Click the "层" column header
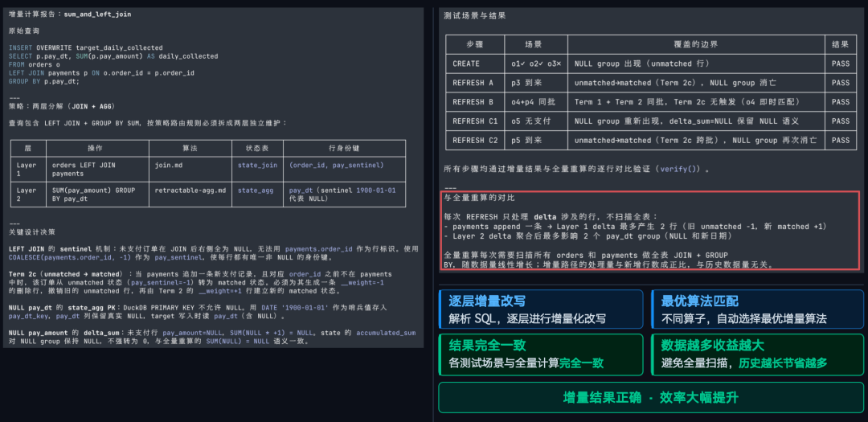This screenshot has width=868, height=422. click(28, 149)
